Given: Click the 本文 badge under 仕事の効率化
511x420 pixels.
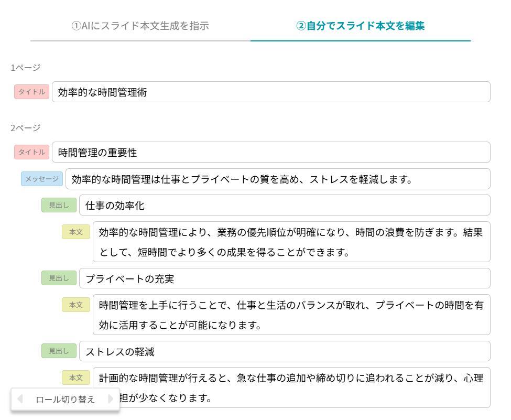Looking at the screenshot, I should point(75,232).
